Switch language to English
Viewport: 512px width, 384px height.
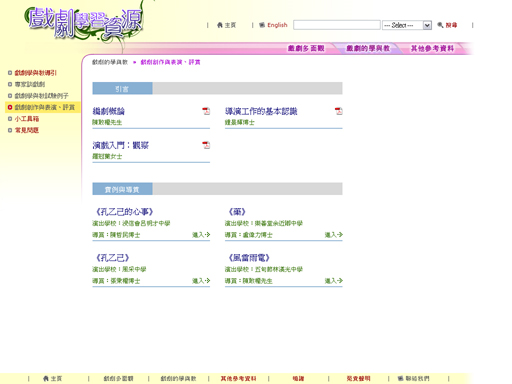click(x=277, y=25)
